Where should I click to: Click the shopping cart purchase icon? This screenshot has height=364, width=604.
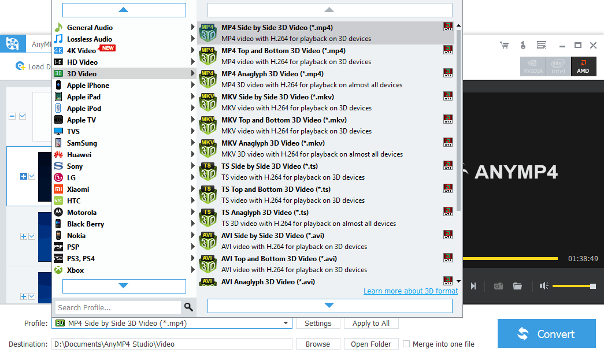(504, 46)
